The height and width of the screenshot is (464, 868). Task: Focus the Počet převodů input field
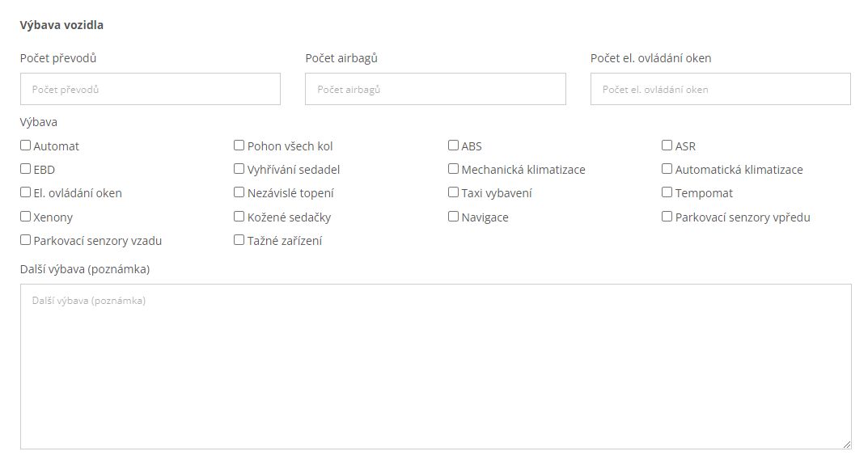(x=150, y=89)
